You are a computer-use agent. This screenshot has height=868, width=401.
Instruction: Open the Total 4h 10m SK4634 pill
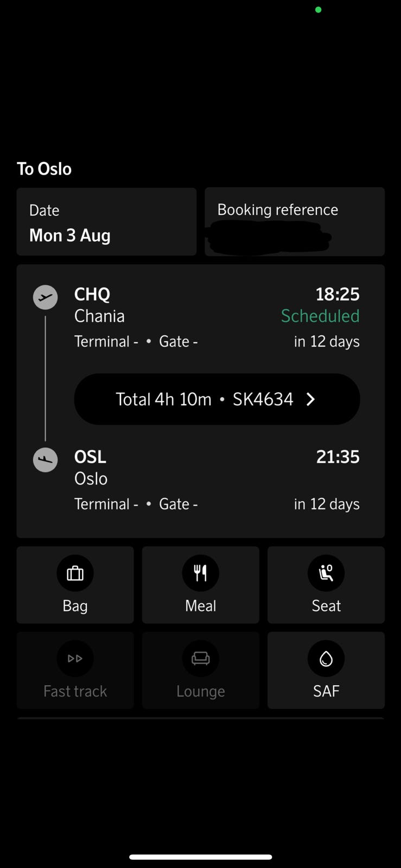click(x=217, y=399)
